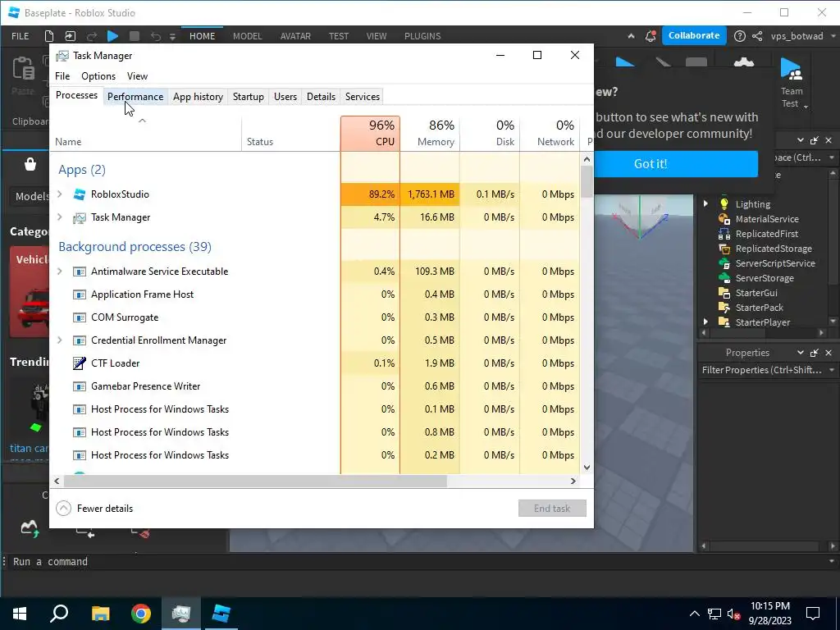This screenshot has width=840, height=630.
Task: Expand the RobloxStudio process group
Action: coord(59,194)
